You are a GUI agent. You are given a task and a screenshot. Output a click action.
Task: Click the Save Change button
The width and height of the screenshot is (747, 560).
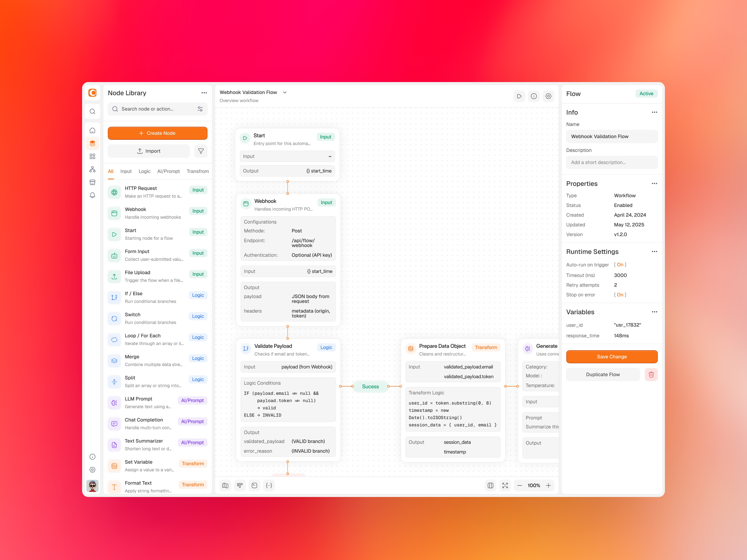coord(612,357)
